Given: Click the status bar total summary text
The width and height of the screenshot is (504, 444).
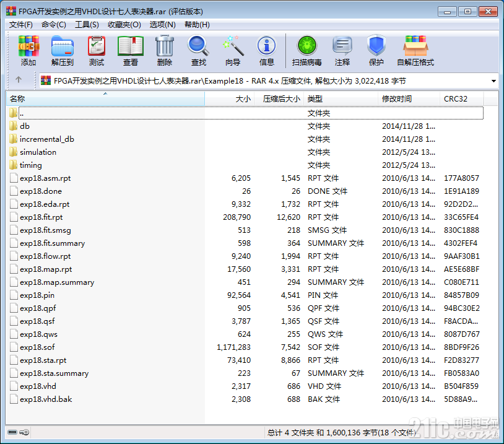Looking at the screenshot, I should (x=341, y=432).
